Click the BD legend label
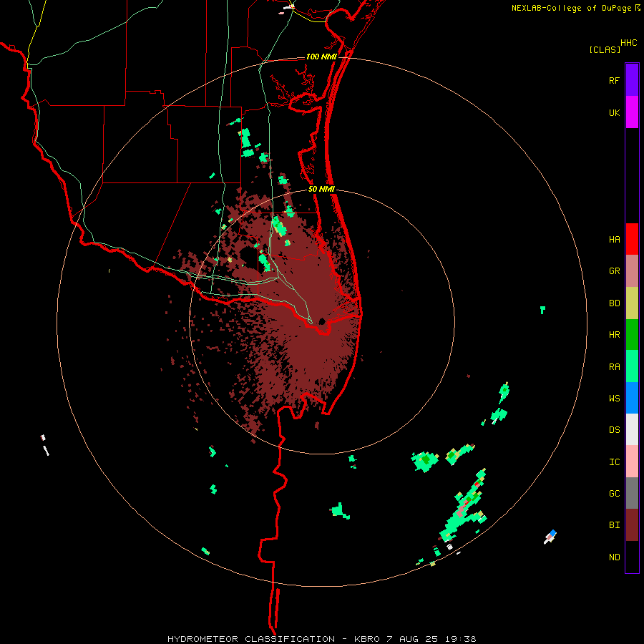This screenshot has height=644, width=644. (614, 303)
